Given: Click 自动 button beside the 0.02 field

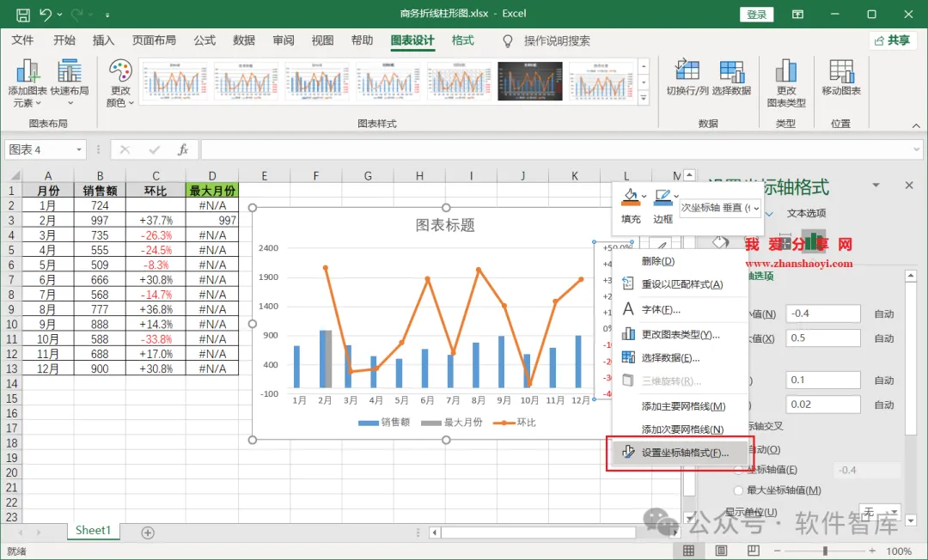Looking at the screenshot, I should tap(883, 405).
